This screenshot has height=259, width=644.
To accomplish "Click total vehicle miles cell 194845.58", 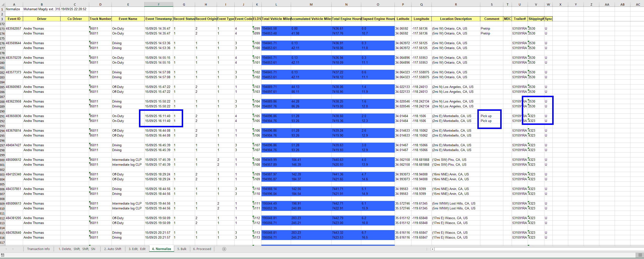I will (276, 28).
